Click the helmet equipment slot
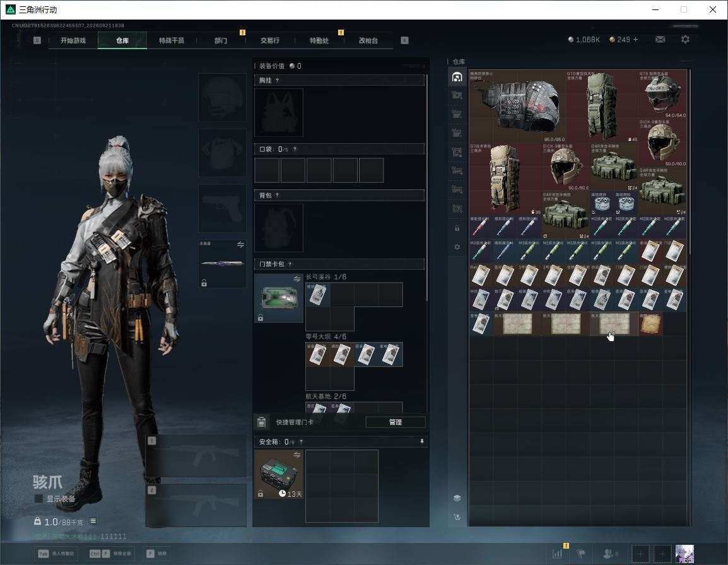This screenshot has width=728, height=565. [x=223, y=98]
